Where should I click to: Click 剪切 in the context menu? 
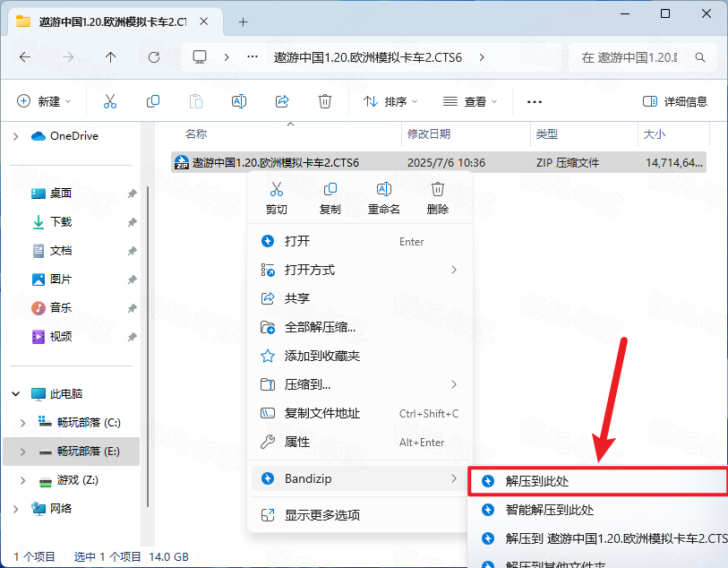(277, 198)
